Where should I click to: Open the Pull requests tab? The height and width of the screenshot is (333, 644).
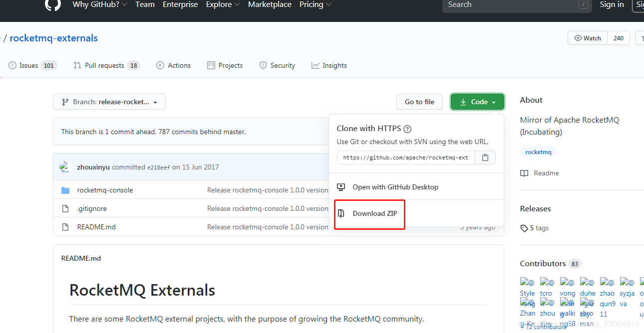tap(107, 65)
